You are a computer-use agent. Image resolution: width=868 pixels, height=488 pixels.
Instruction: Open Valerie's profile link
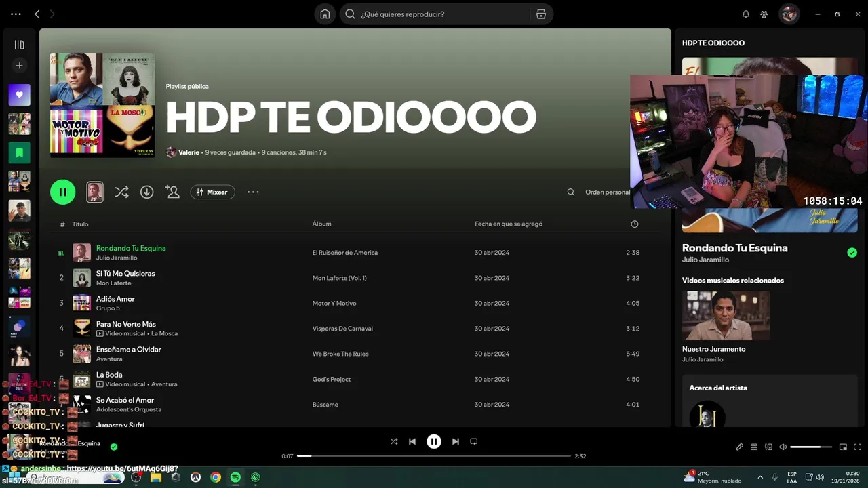189,152
